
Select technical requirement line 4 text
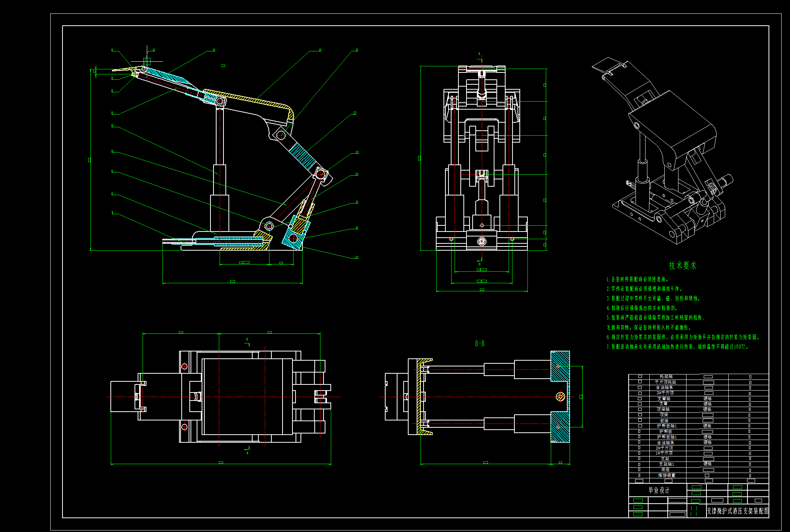pos(642,308)
